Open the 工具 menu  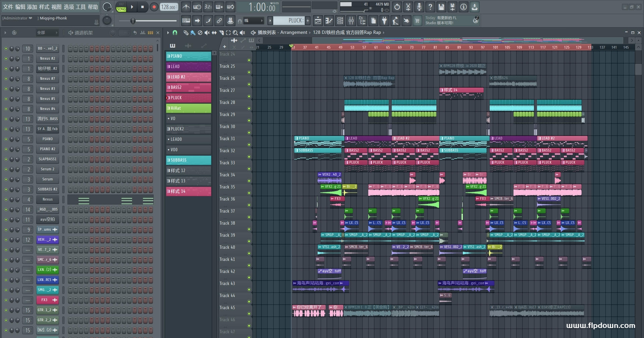pos(80,7)
